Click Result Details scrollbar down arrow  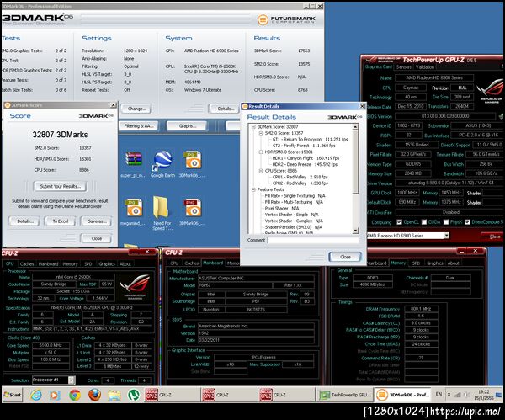tap(355, 231)
